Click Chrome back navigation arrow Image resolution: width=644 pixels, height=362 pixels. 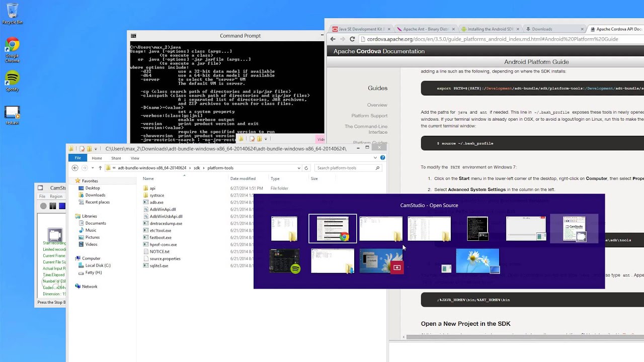click(x=333, y=39)
